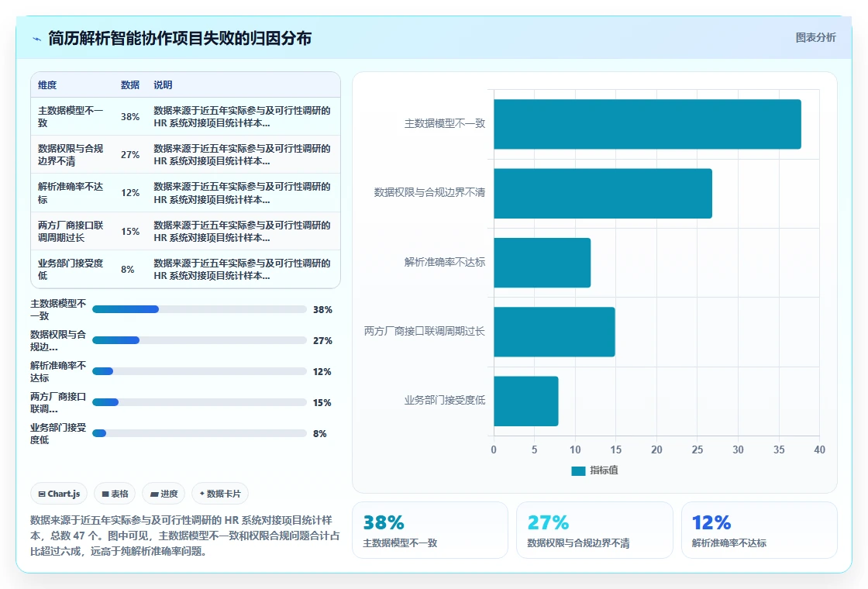Click the 38% cell in the table
868x589 pixels.
130,117
